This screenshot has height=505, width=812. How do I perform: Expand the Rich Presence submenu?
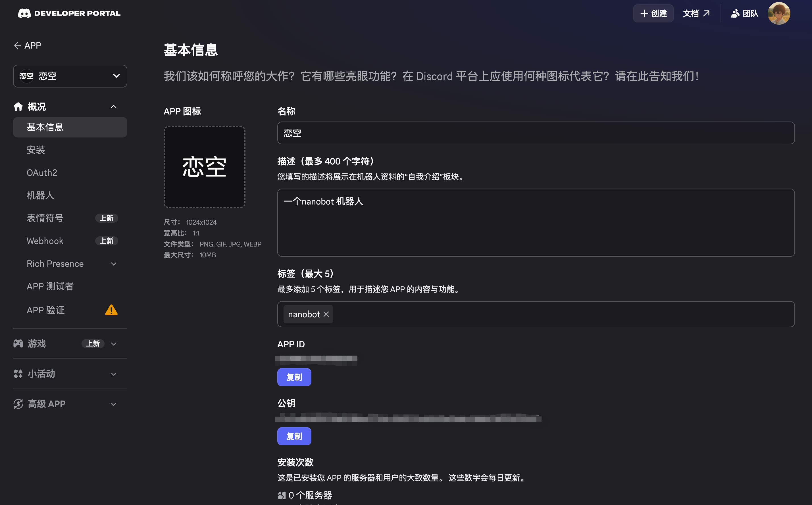[114, 264]
